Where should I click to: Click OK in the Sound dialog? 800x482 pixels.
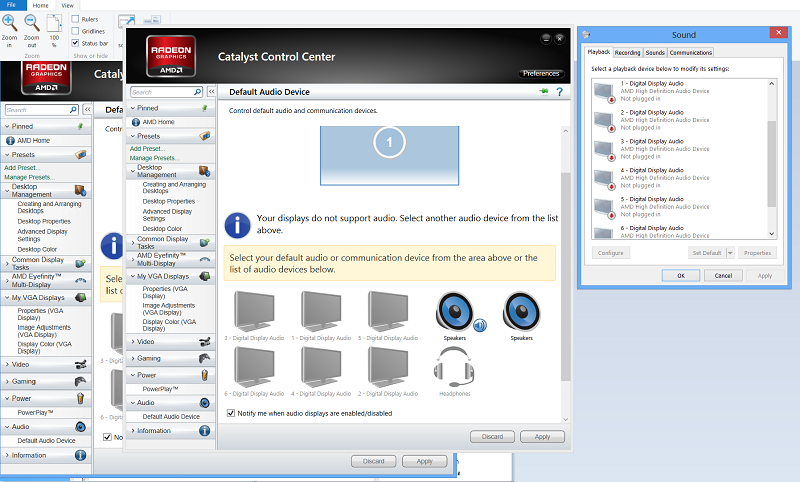681,275
